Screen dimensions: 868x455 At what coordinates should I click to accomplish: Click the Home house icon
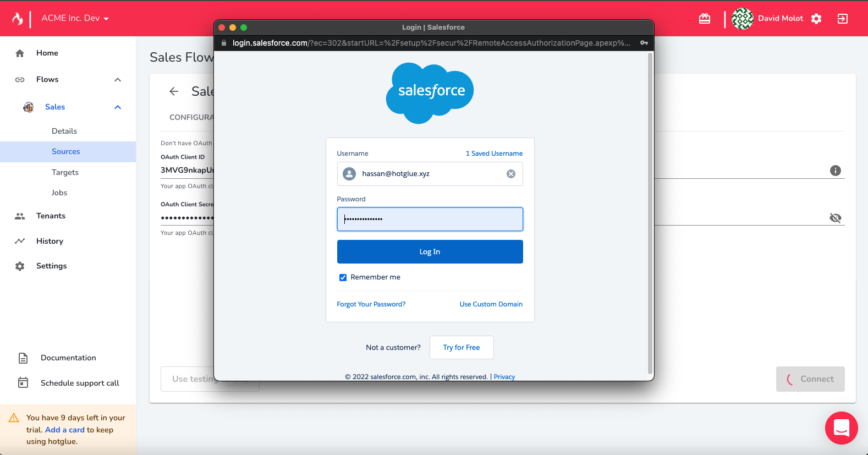pyautogui.click(x=20, y=53)
